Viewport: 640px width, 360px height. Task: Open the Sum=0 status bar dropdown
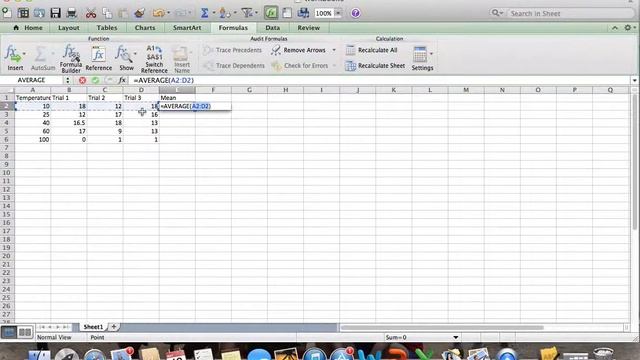pos(456,338)
